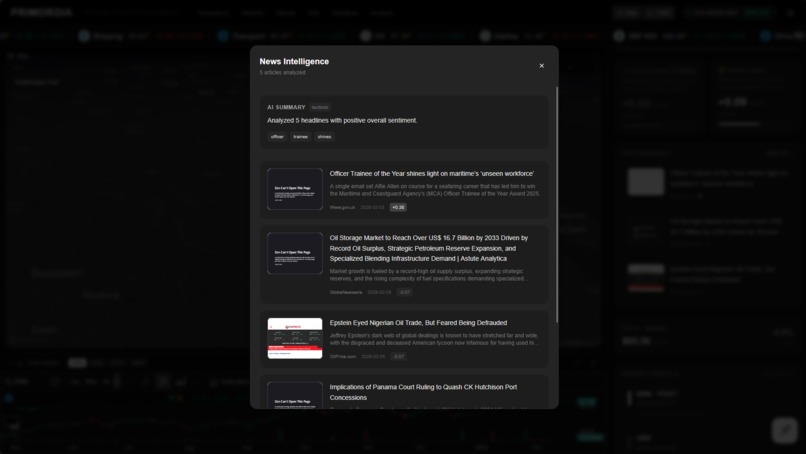Click the Epstein article sentiment score badge
The height and width of the screenshot is (454, 806).
tap(398, 356)
